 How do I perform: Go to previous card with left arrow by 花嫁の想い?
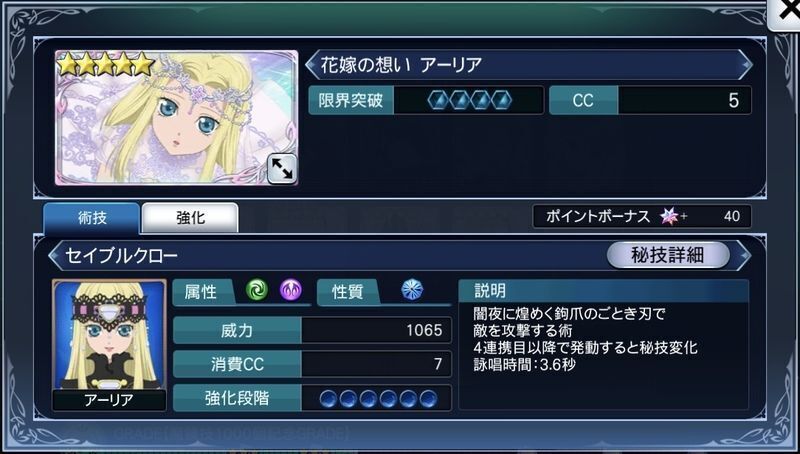coord(311,65)
